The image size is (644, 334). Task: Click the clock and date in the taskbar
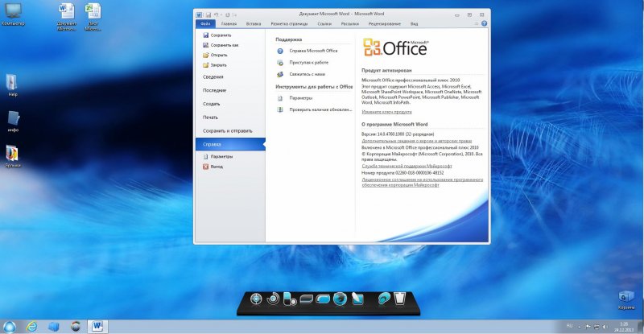click(x=624, y=327)
